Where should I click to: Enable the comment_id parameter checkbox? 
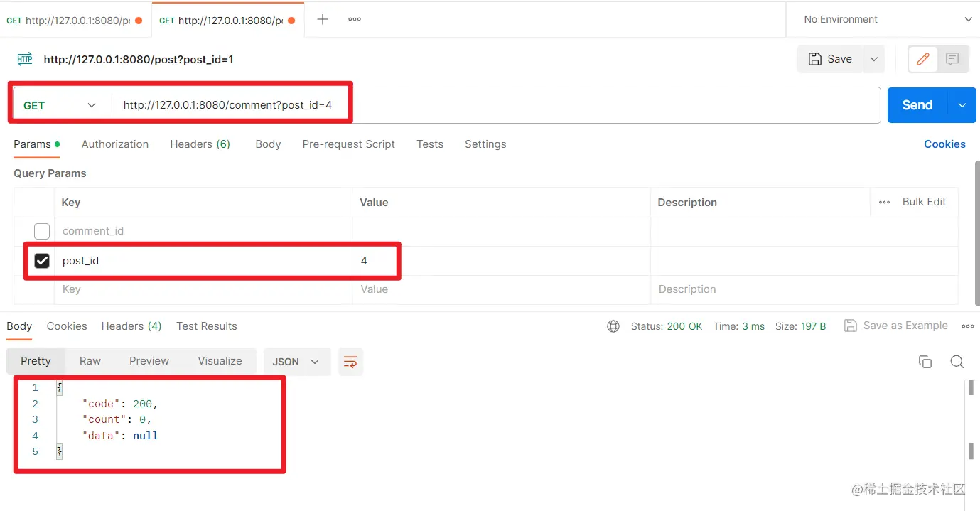[42, 231]
